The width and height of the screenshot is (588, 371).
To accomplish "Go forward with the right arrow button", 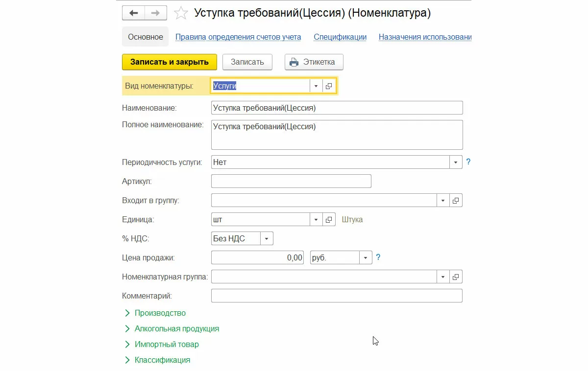I will pos(155,13).
